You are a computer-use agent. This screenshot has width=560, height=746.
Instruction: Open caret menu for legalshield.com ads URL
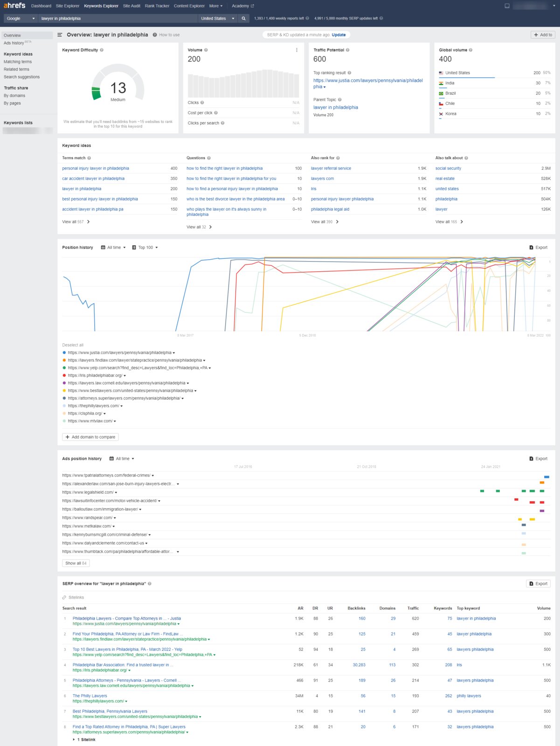pos(116,492)
